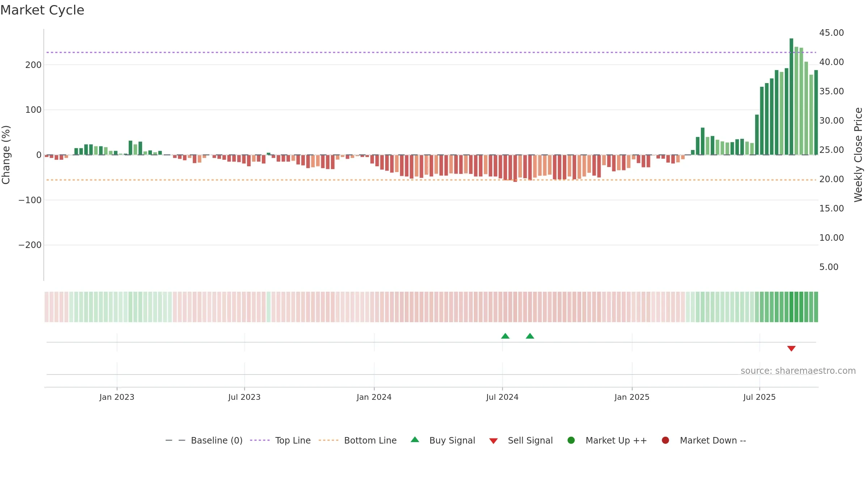Click the first green Buy Signal triangle marker
The width and height of the screenshot is (868, 488).
tap(505, 336)
